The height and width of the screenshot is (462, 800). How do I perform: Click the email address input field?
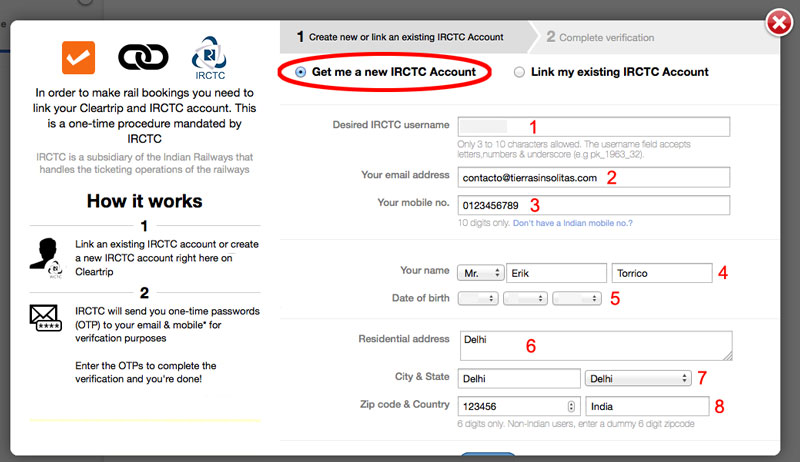pos(594,177)
